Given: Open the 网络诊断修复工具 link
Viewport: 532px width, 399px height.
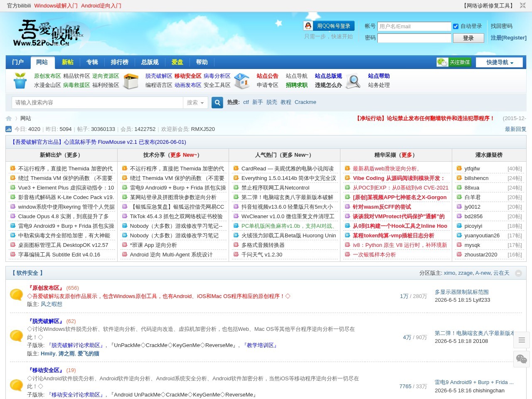Looking at the screenshot, I should tap(488, 6).
